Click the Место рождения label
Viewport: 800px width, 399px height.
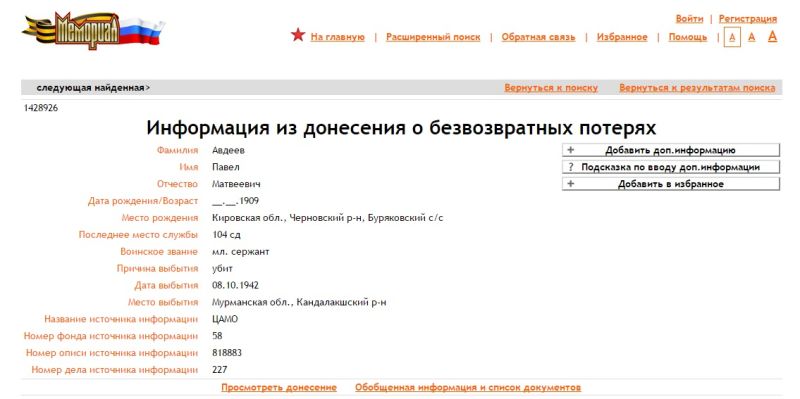[160, 218]
